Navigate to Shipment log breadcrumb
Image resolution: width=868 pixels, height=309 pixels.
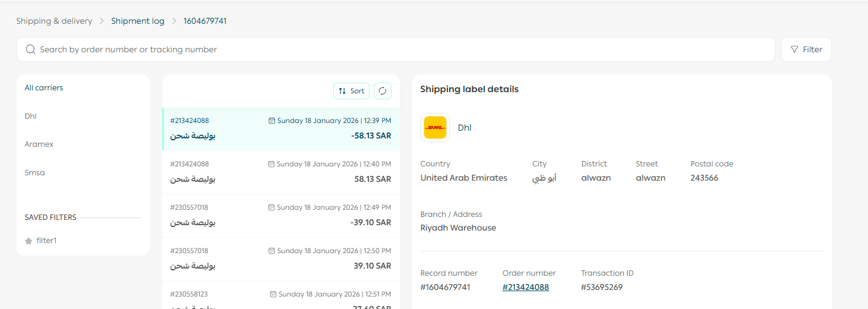pos(138,21)
